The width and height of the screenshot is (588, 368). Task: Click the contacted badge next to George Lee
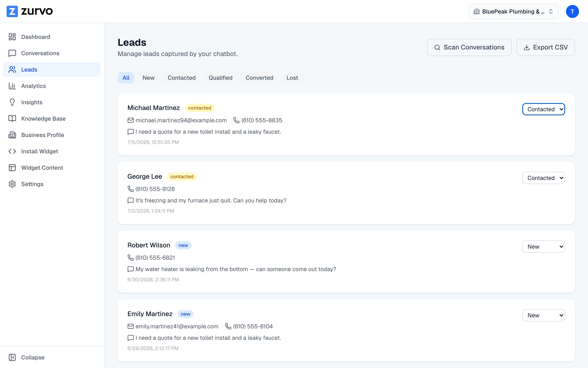pyautogui.click(x=182, y=176)
